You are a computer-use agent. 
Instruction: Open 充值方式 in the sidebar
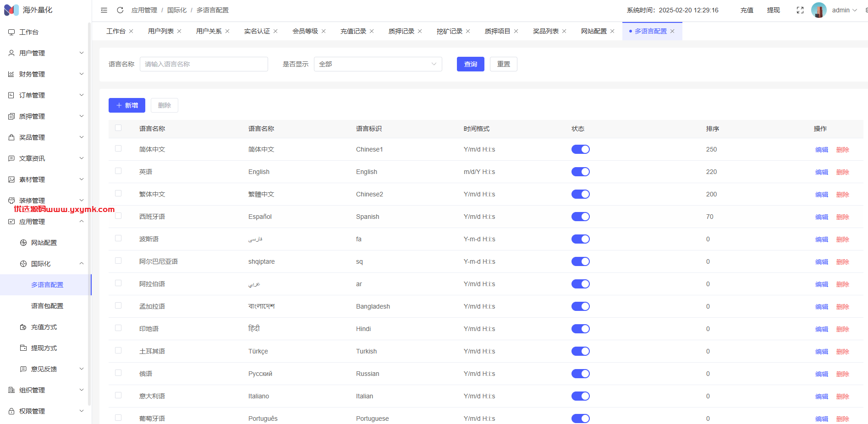point(44,327)
